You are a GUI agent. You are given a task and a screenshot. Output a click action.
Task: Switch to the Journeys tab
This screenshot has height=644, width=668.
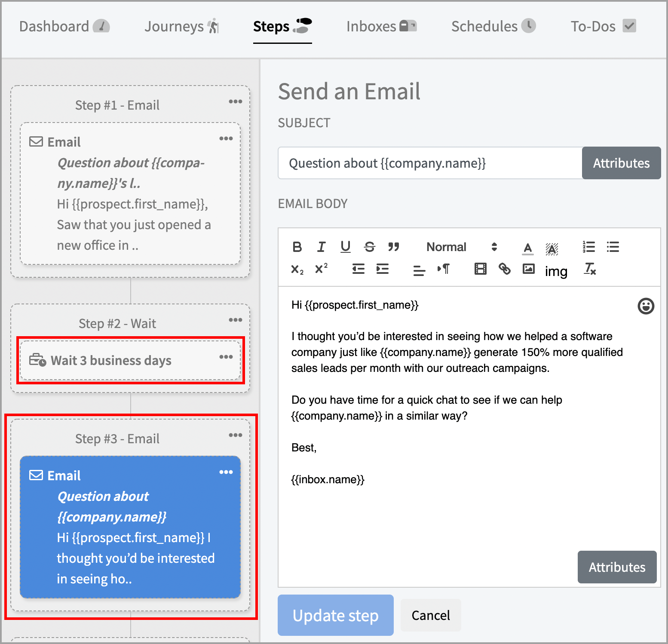click(181, 27)
